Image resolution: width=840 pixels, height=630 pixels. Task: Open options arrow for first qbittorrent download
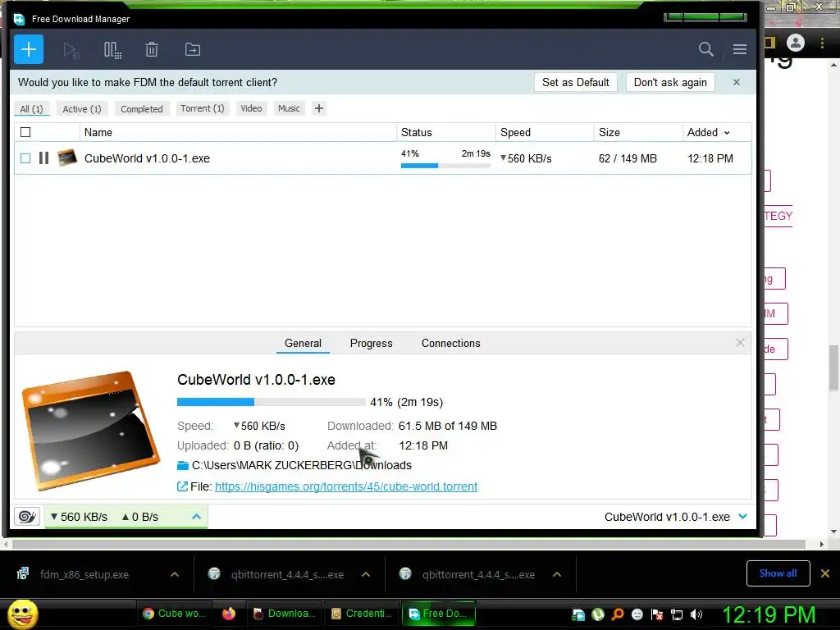pyautogui.click(x=366, y=574)
